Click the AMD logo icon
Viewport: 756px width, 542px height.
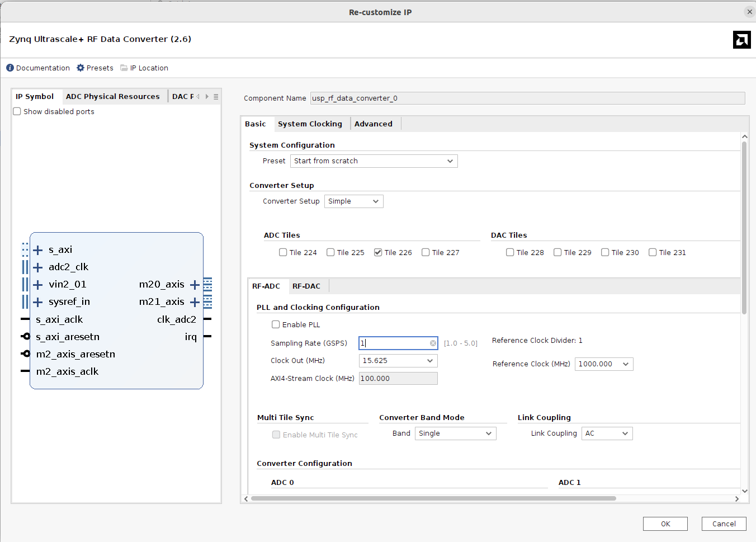coord(742,40)
